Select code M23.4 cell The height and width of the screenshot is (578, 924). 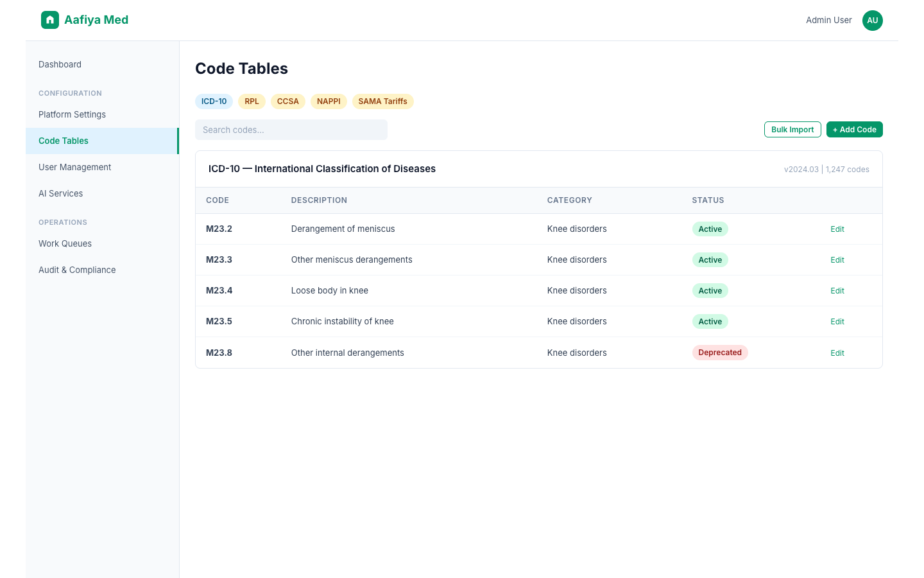coord(219,290)
